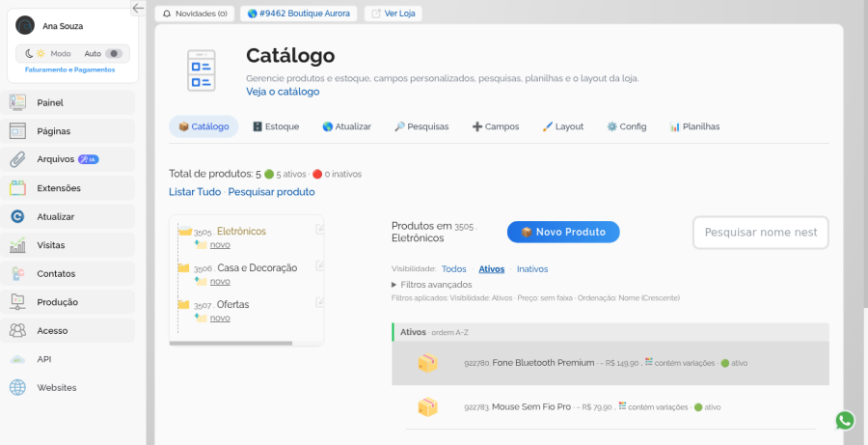Switch to the Planilhas tab
Image resolution: width=868 pixels, height=445 pixels.
coord(694,126)
